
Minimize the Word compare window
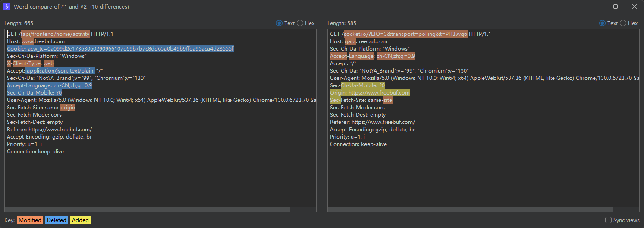(597, 6)
